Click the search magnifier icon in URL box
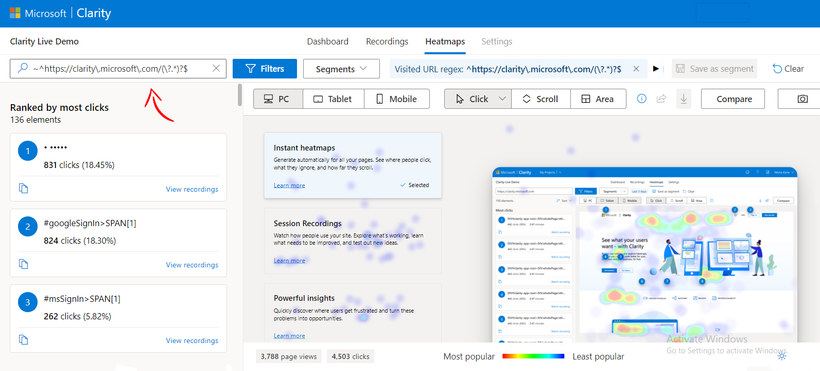This screenshot has width=820, height=371. [22, 69]
